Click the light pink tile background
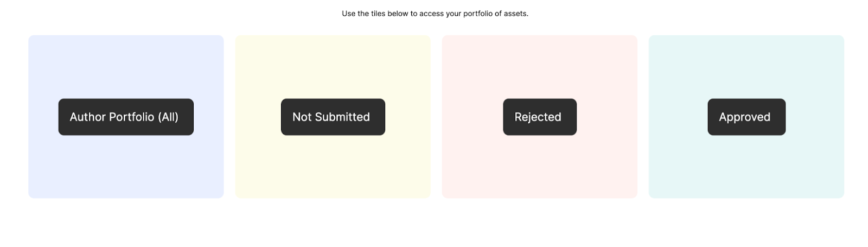This screenshot has width=868, height=247. pyautogui.click(x=539, y=168)
